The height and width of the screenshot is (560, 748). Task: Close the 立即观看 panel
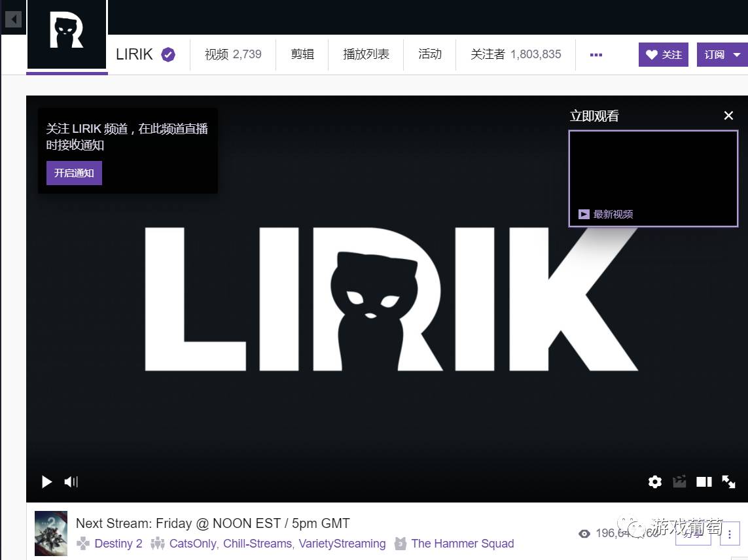click(728, 115)
